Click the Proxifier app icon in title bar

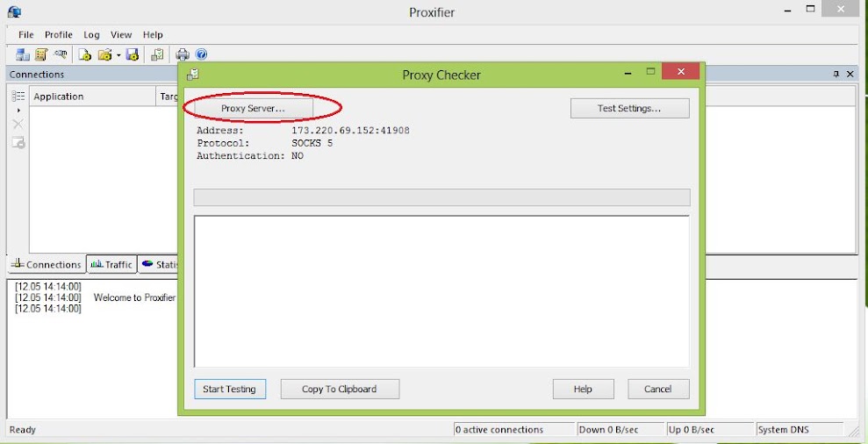click(x=15, y=11)
